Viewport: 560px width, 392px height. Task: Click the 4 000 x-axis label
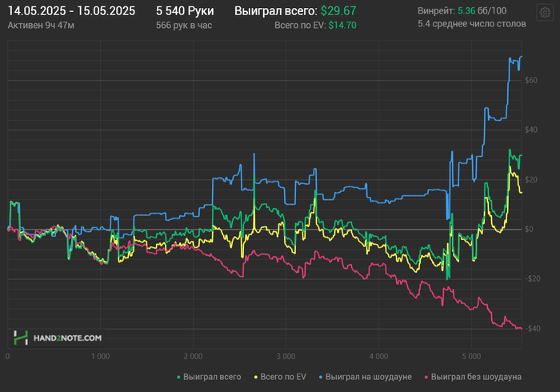[378, 356]
